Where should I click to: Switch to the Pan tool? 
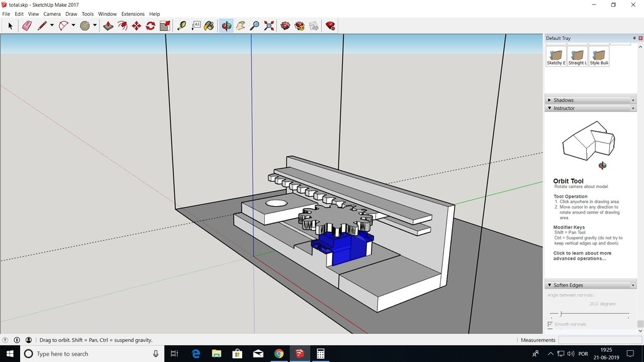click(241, 25)
